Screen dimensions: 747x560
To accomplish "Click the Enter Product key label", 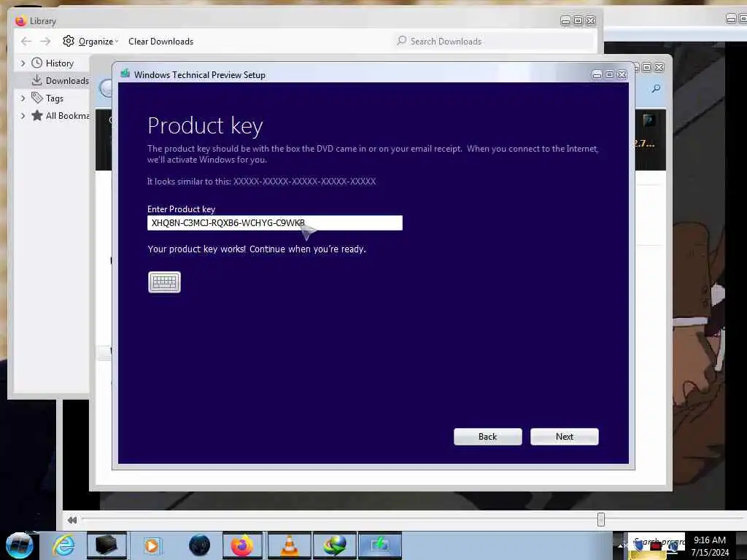I will 181,209.
